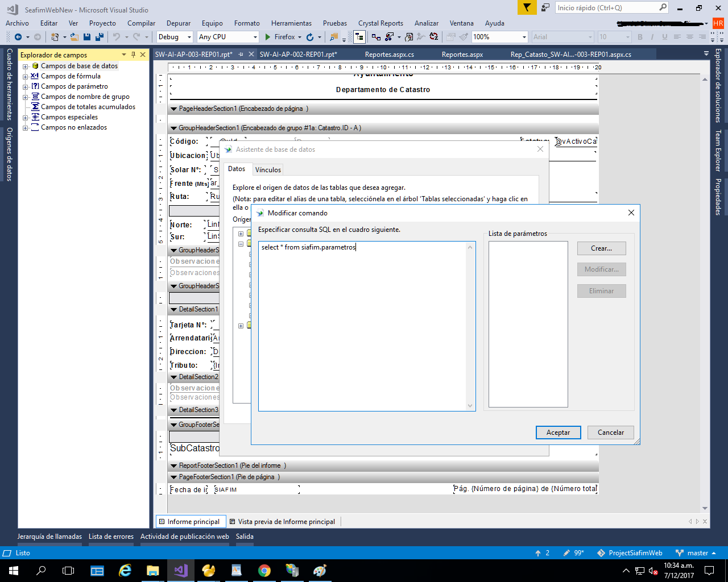Screen dimensions: 728x582
Task: Open the Herramientas menu
Action: [291, 23]
